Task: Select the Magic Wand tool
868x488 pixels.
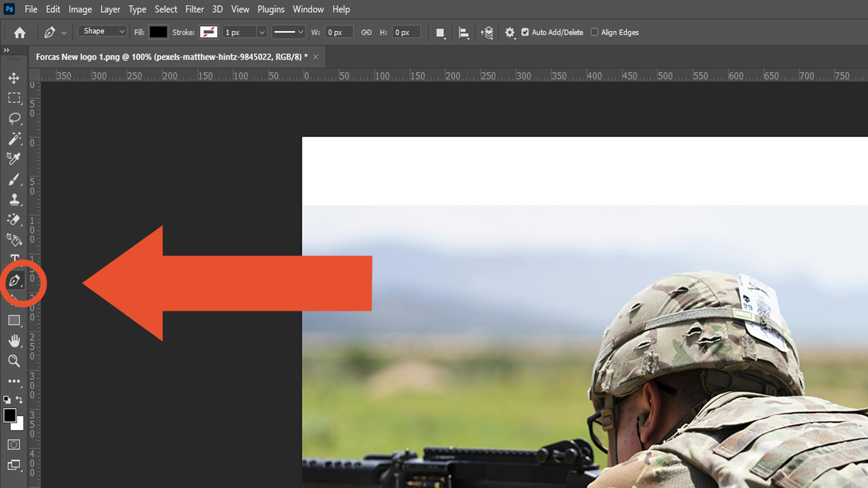Action: click(14, 139)
